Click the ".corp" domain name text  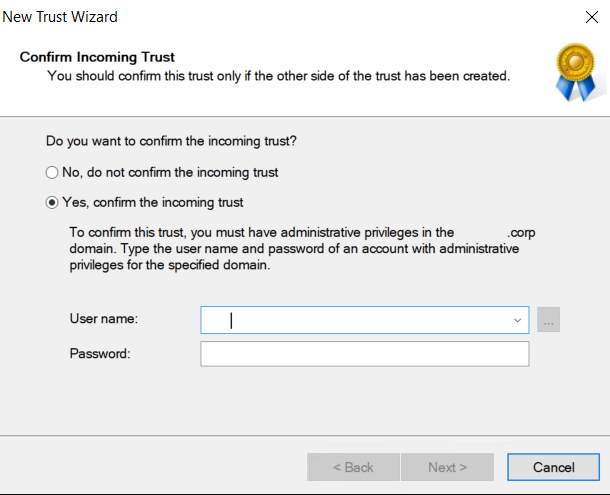click(520, 231)
